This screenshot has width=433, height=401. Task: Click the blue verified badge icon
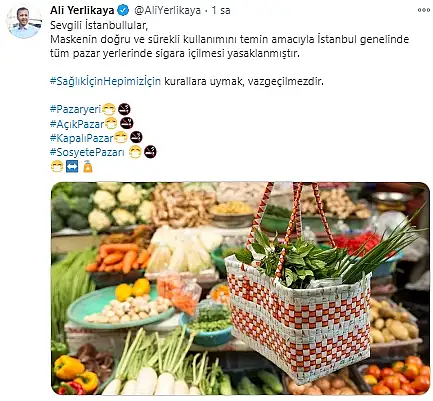click(123, 11)
